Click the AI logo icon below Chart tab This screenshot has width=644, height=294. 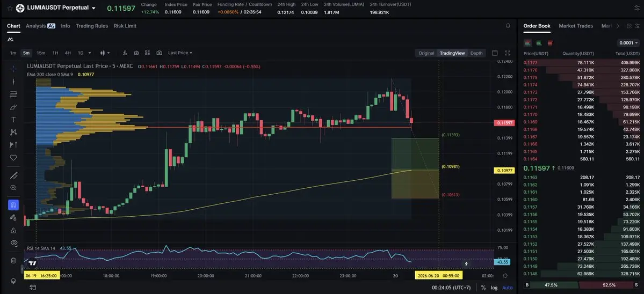10,39
